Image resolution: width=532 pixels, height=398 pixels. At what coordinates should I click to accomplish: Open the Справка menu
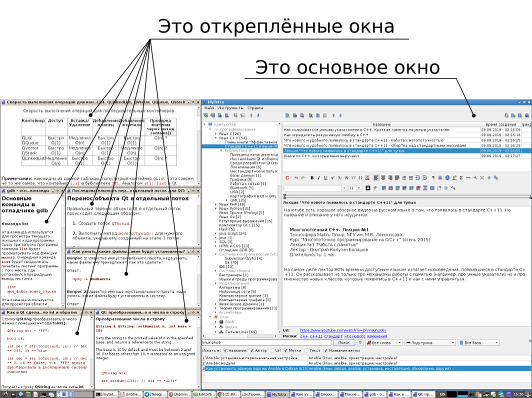pos(255,108)
